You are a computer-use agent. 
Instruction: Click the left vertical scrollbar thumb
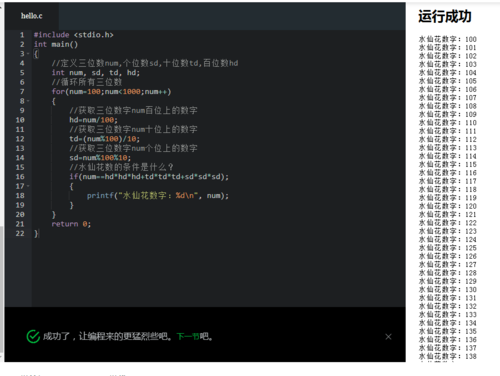coord(2,289)
